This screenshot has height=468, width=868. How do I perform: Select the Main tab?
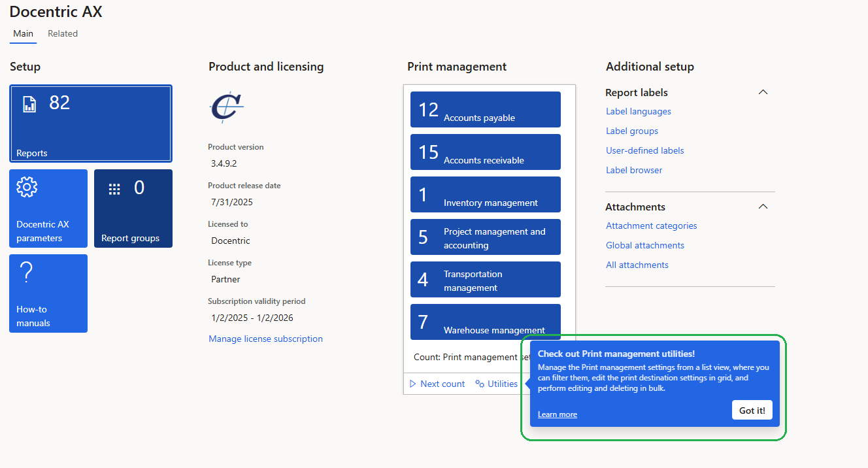(x=24, y=33)
